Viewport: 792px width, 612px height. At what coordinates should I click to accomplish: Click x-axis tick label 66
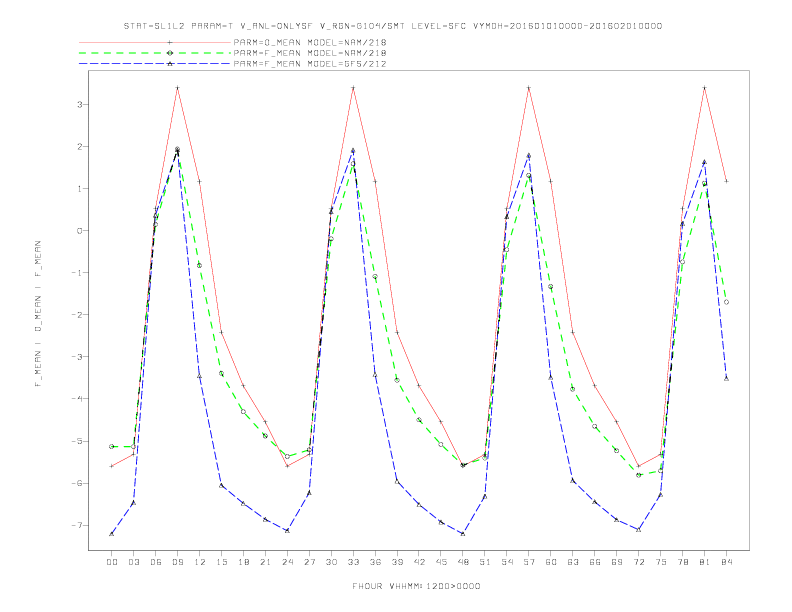595,562
